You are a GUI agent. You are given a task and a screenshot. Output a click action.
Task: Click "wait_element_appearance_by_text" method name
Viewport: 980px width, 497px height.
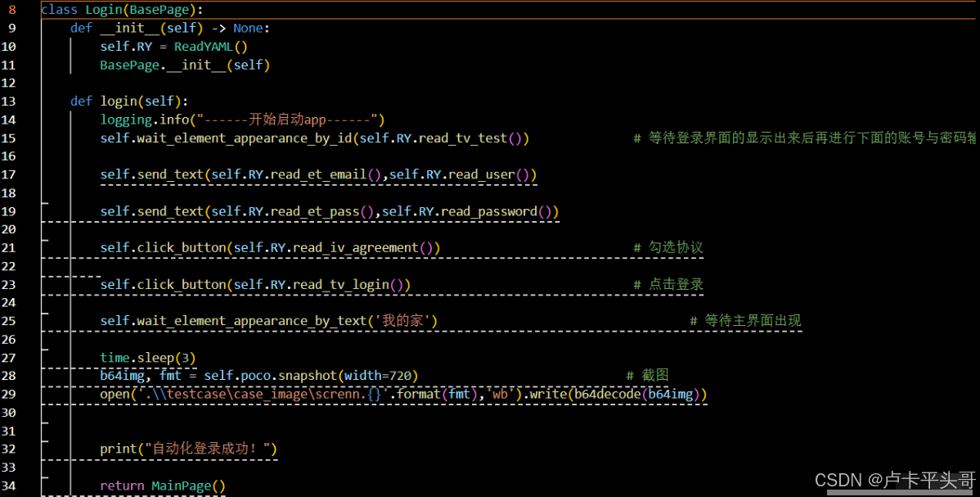click(252, 321)
